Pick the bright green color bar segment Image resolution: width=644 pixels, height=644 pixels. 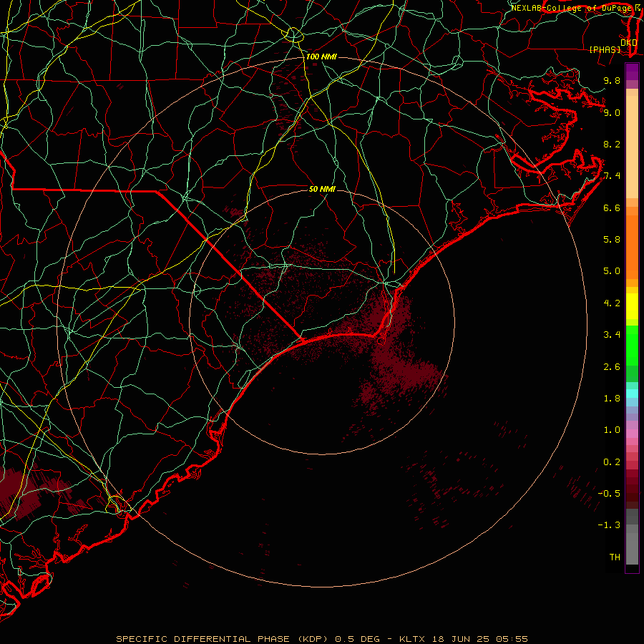[x=632, y=346]
